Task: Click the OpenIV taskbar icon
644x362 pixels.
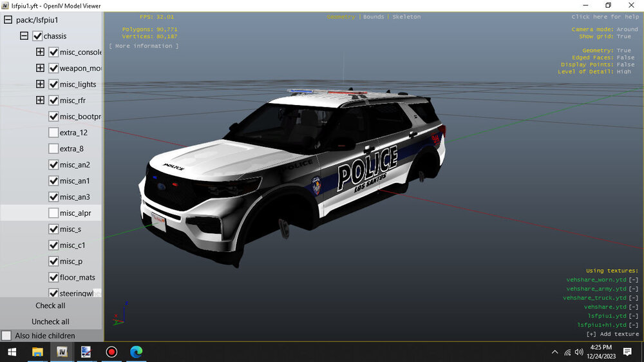Action: tap(62, 352)
